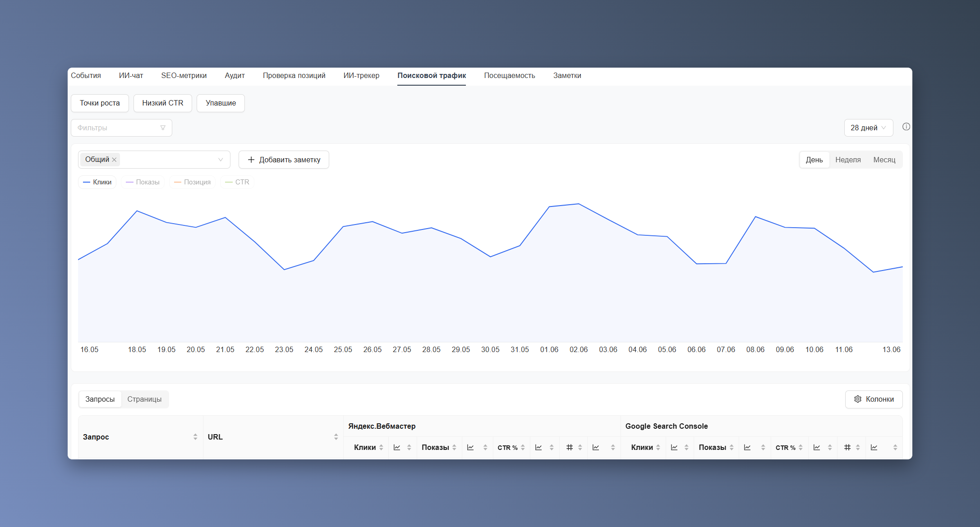Click sort arrows beside Google CTR % label

tap(801, 447)
